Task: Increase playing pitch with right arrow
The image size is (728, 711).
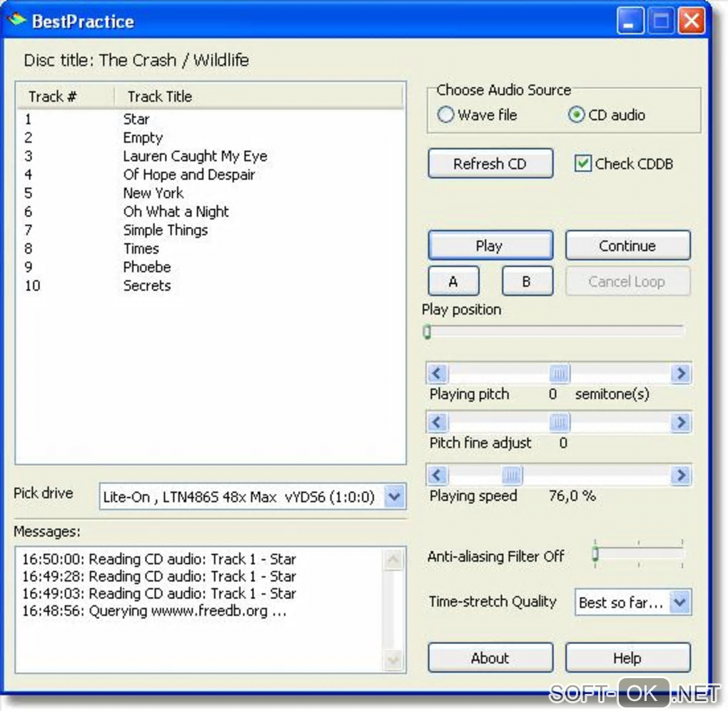Action: 681,373
